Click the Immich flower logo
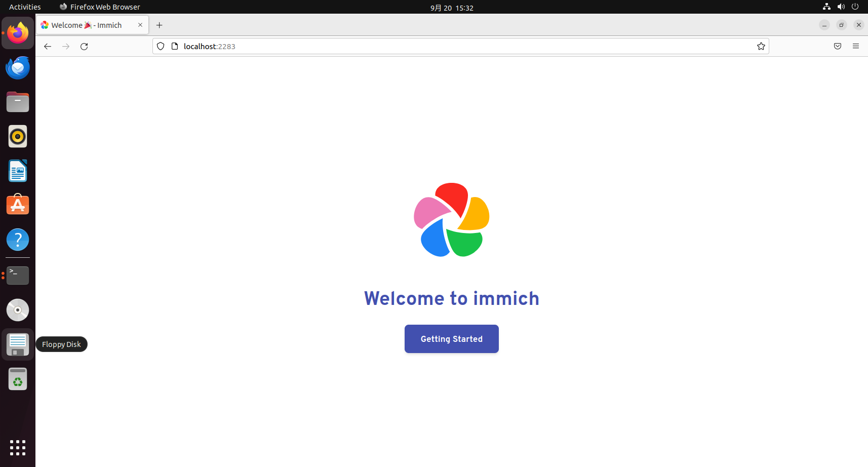This screenshot has width=868, height=467. point(452,220)
